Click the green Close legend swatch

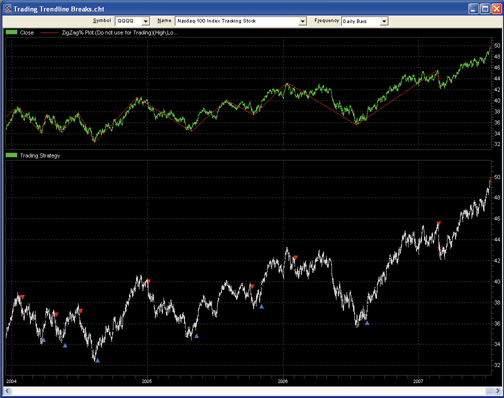[x=11, y=32]
